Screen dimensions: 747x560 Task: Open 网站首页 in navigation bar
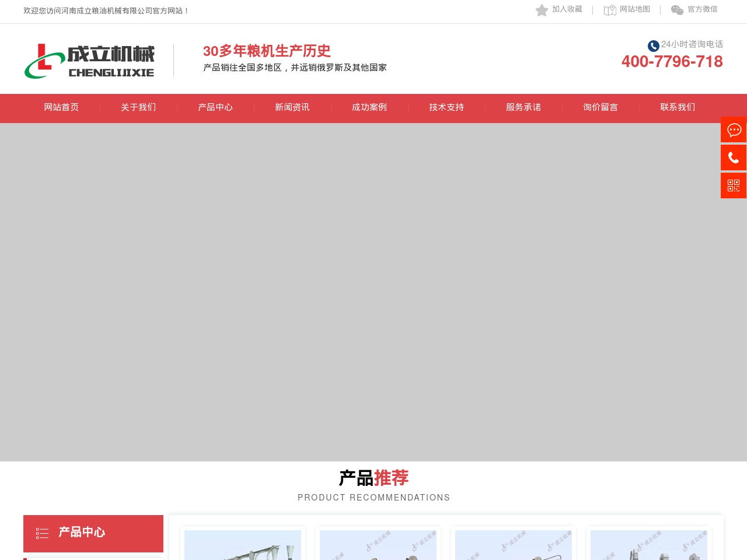61,107
